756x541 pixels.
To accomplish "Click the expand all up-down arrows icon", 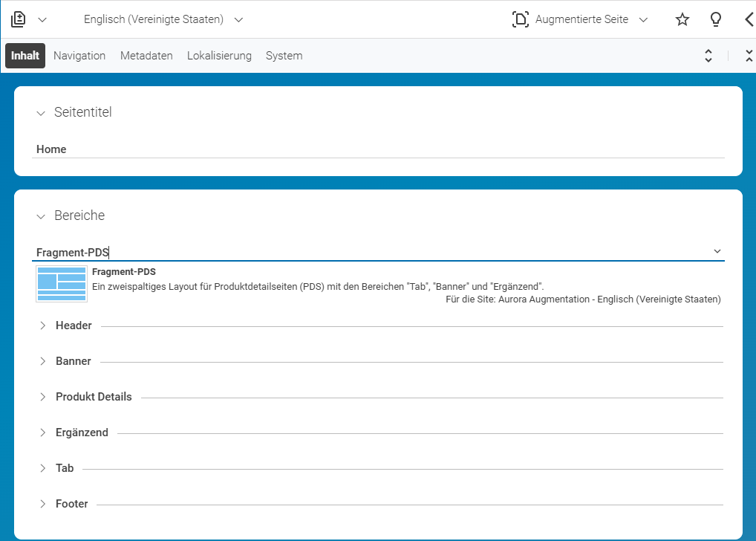I will 708,56.
